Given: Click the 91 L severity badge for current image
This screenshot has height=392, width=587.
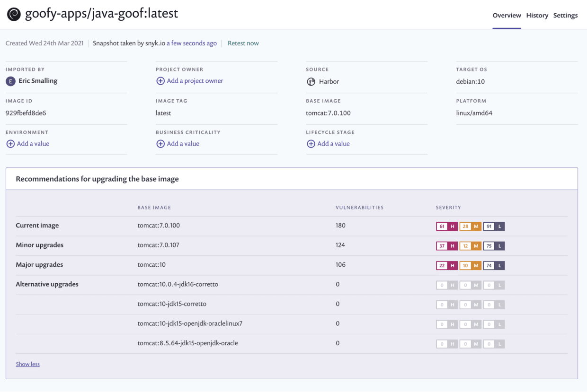Looking at the screenshot, I should point(494,226).
